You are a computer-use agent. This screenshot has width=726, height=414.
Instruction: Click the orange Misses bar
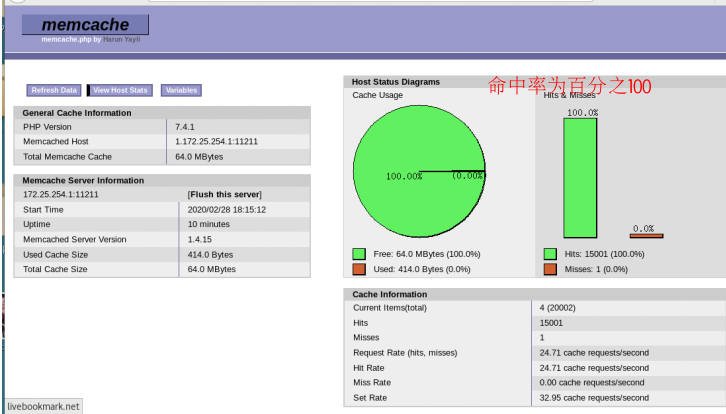click(646, 236)
